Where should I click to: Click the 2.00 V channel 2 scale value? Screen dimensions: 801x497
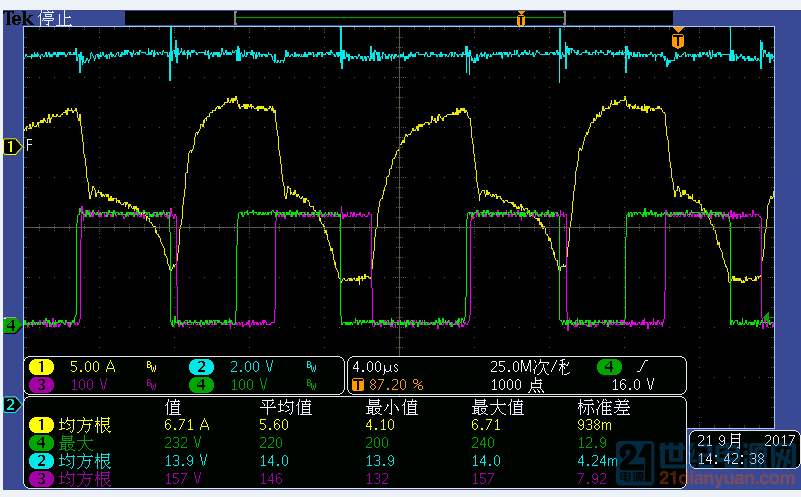click(x=251, y=367)
